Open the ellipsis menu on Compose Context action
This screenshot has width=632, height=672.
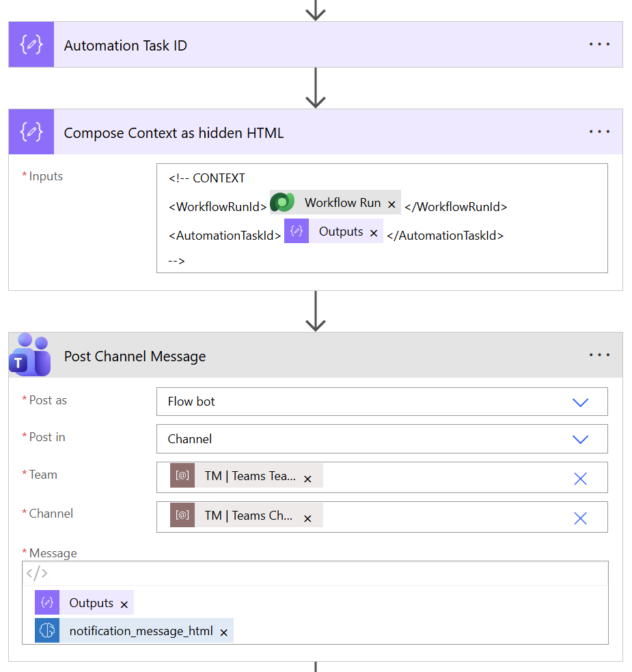pos(599,131)
